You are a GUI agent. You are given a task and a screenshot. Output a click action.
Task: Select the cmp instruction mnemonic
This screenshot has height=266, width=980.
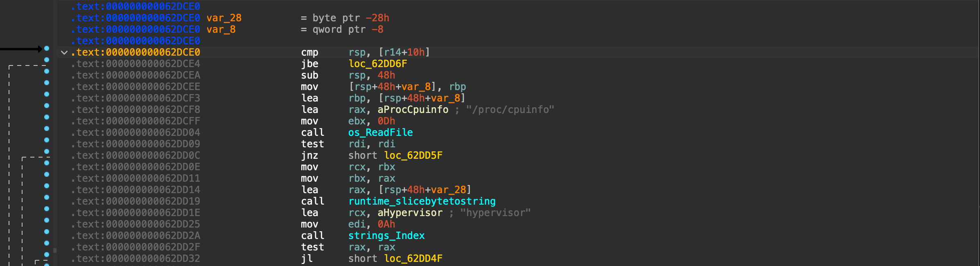(x=309, y=52)
